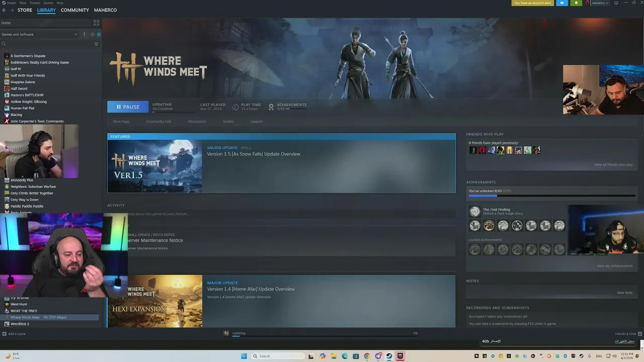644x362 pixels.
Task: Switch library to grid collections view icon
Action: pyautogui.click(x=96, y=23)
